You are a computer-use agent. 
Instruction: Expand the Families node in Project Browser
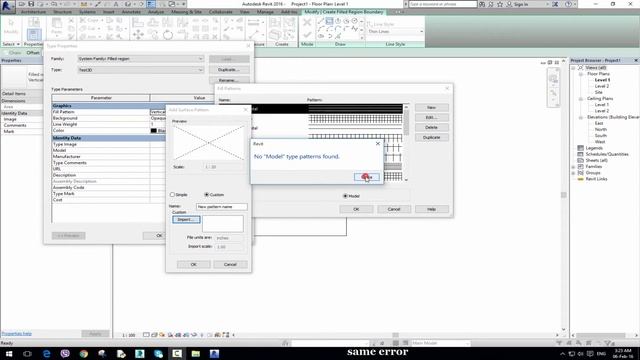pyautogui.click(x=573, y=167)
